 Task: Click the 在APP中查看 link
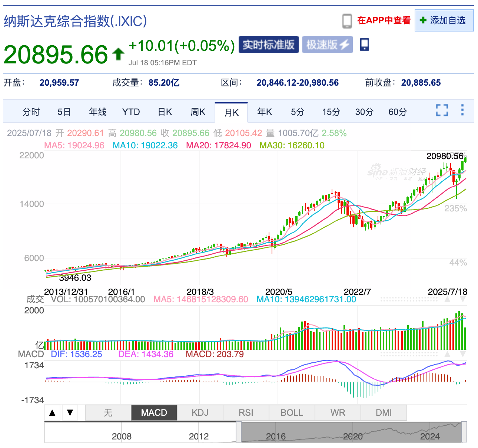click(x=383, y=21)
